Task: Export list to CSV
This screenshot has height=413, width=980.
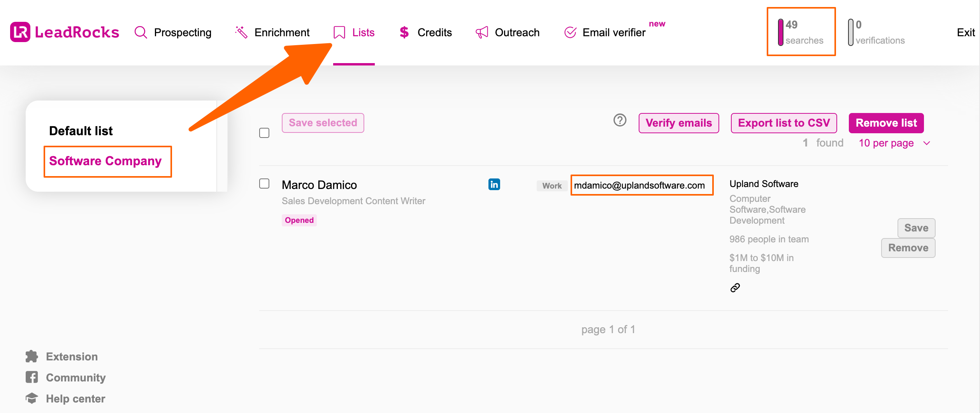Action: [784, 123]
